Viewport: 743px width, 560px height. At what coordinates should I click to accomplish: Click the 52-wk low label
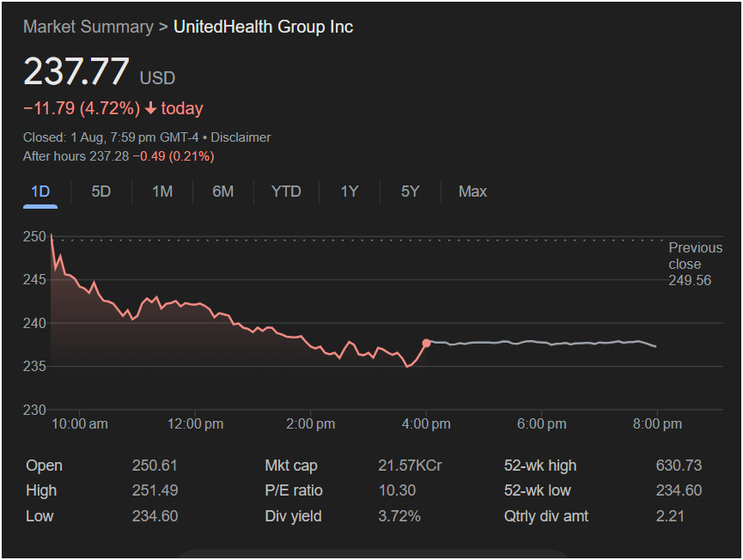pos(538,490)
